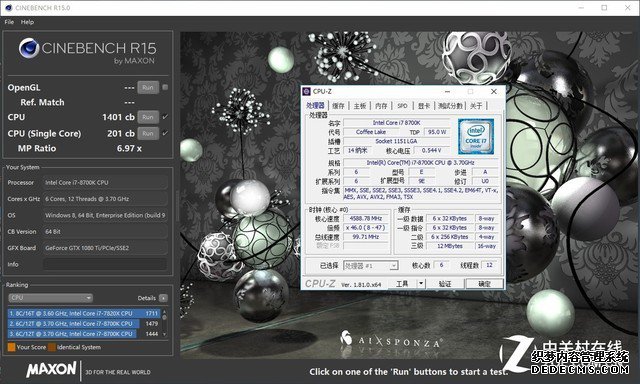Click the Coffee Lake codename field
Image resolution: width=640 pixels, height=384 pixels.
click(371, 132)
